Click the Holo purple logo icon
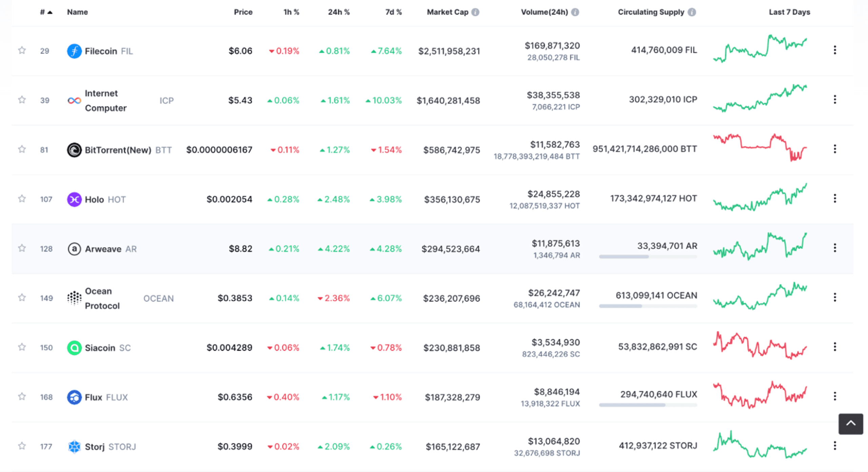Viewport: 868px width, 472px height. point(74,199)
